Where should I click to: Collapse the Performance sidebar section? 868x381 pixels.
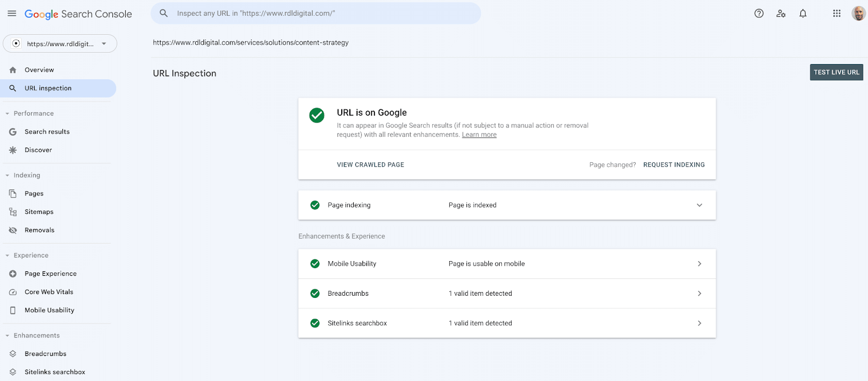click(x=8, y=113)
